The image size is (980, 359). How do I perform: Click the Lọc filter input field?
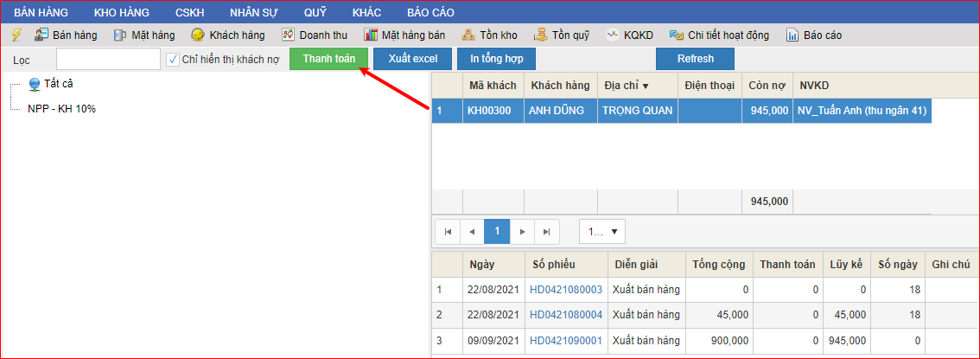108,60
